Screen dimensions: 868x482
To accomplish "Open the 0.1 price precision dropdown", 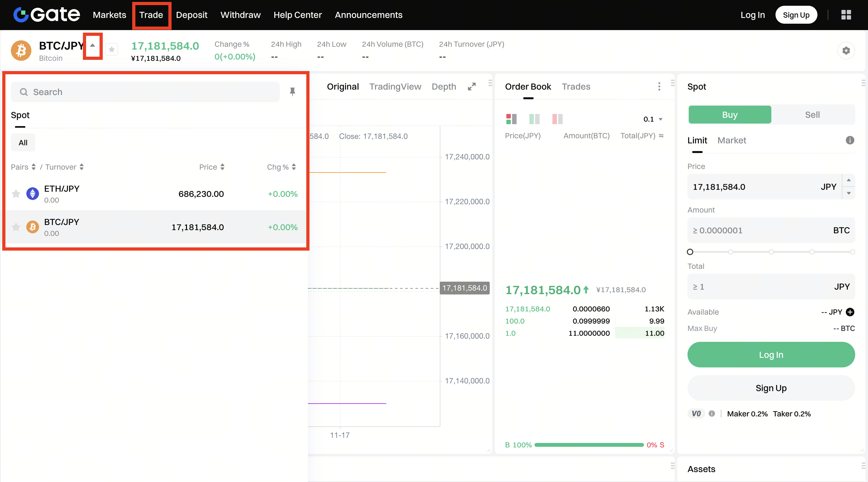I will coord(653,119).
